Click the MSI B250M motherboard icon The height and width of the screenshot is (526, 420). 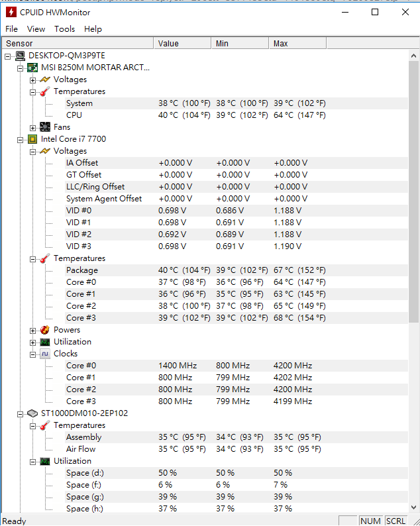point(32,68)
